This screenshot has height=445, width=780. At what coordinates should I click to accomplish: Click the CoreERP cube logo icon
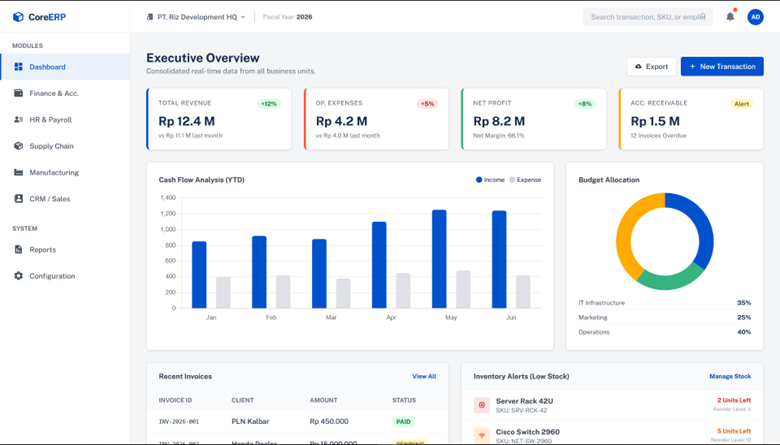[x=18, y=17]
